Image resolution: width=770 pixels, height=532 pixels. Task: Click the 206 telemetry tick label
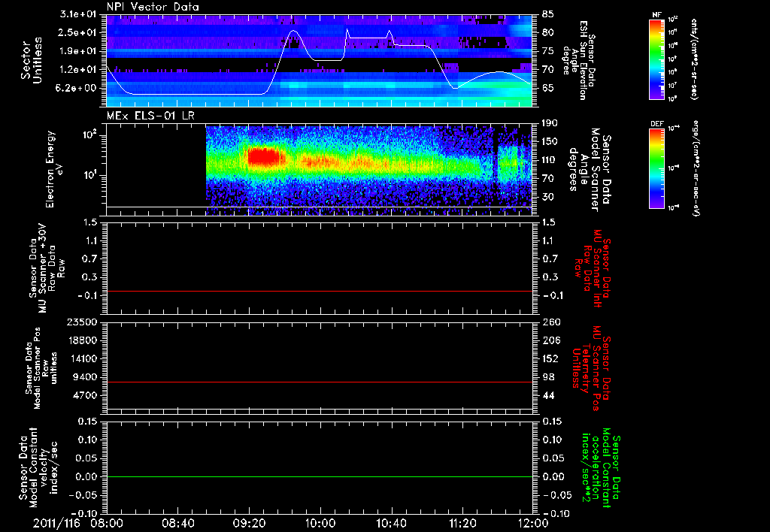tap(550, 340)
